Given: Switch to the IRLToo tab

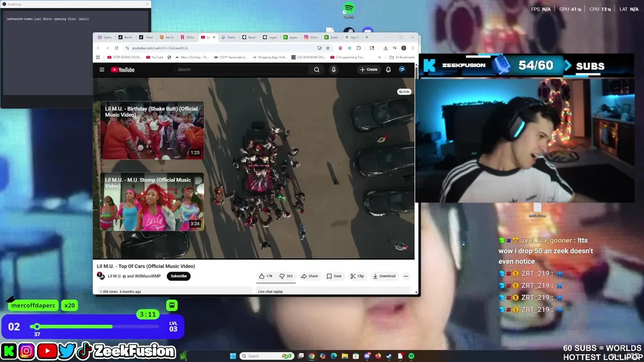Looking at the screenshot, I should click(189, 37).
